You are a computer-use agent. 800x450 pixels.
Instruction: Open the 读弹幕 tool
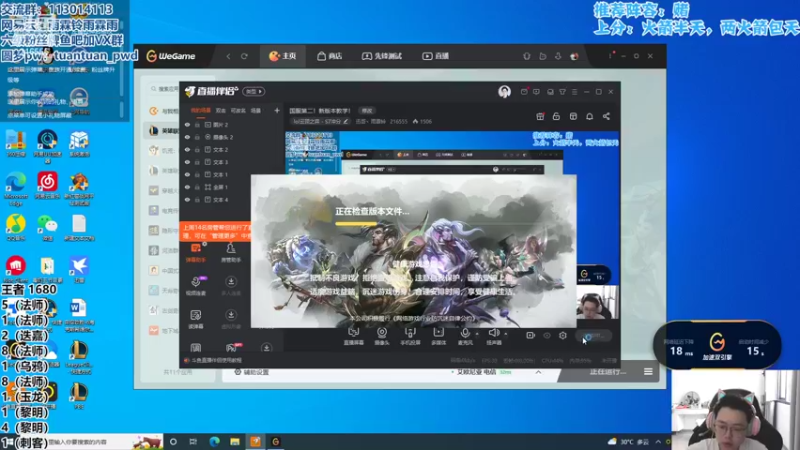(195, 319)
